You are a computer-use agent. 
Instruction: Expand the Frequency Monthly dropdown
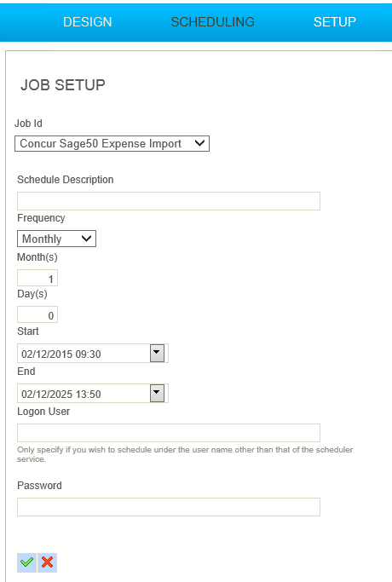(56, 239)
